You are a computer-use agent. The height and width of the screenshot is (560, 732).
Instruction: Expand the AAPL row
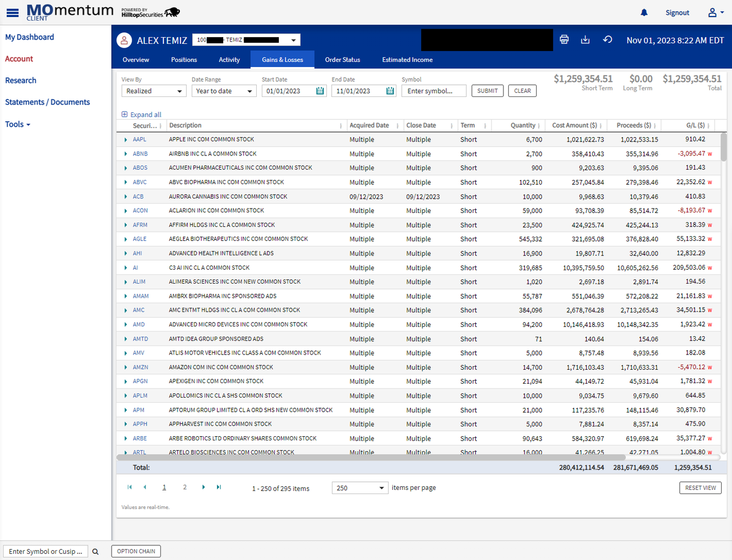[x=126, y=140]
